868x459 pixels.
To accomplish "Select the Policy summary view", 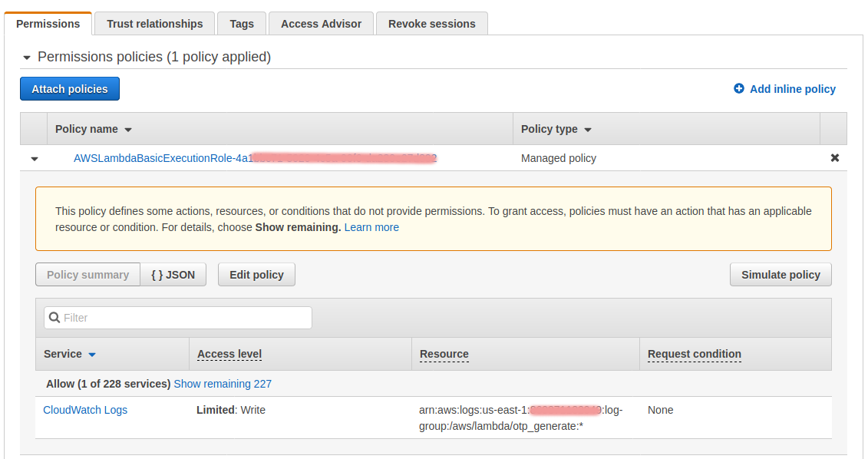I will (x=87, y=275).
